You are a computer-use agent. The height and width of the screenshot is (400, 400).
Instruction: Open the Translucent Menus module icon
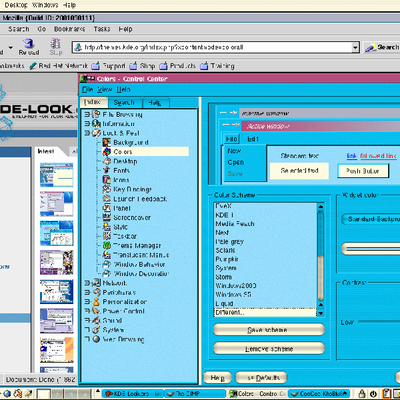pyautogui.click(x=107, y=255)
